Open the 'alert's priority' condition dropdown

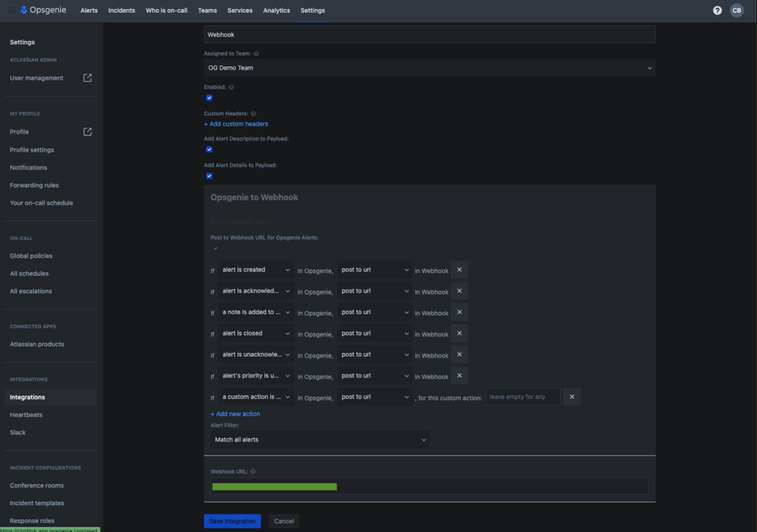click(256, 376)
